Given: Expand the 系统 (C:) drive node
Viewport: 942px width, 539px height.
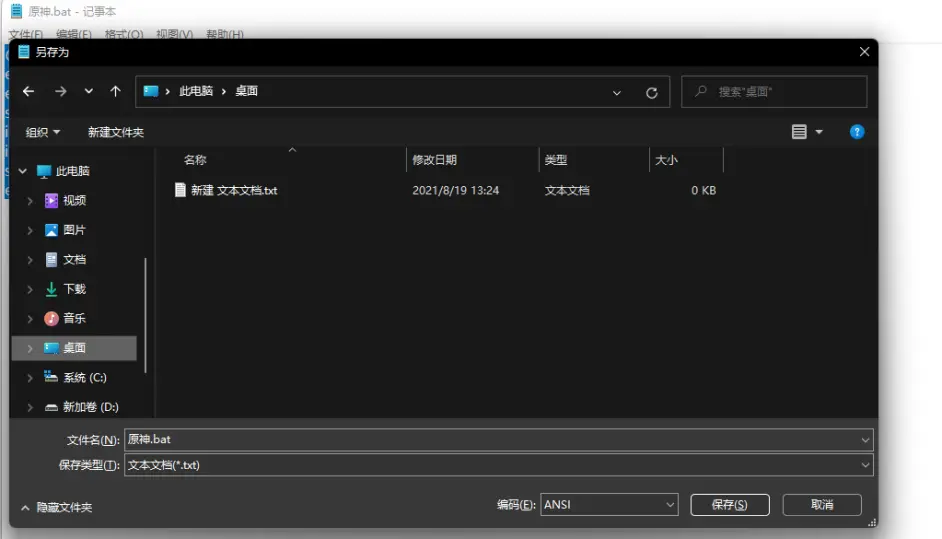Looking at the screenshot, I should [29, 377].
